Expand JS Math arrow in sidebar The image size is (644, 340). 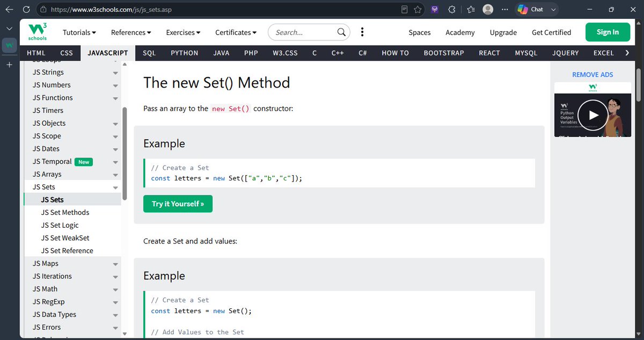(115, 290)
